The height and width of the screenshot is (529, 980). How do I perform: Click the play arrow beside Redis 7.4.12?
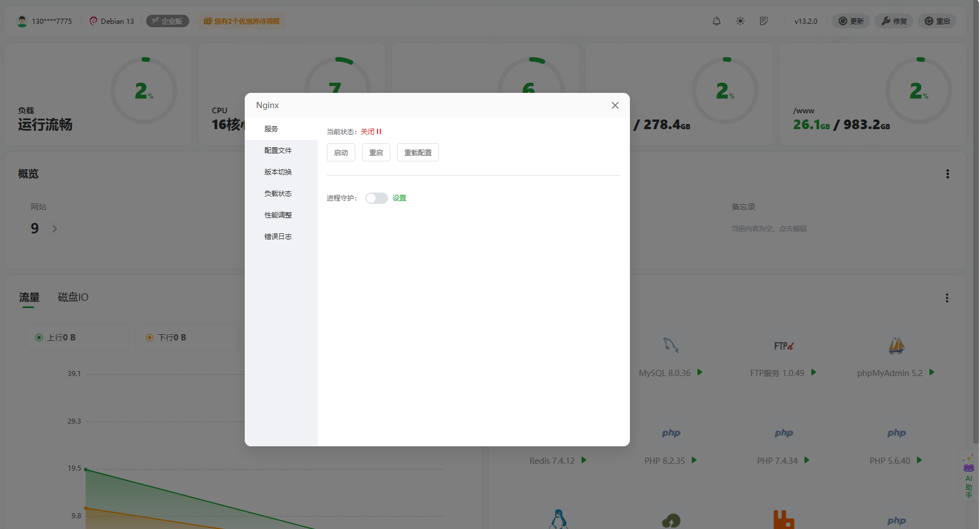click(x=584, y=460)
